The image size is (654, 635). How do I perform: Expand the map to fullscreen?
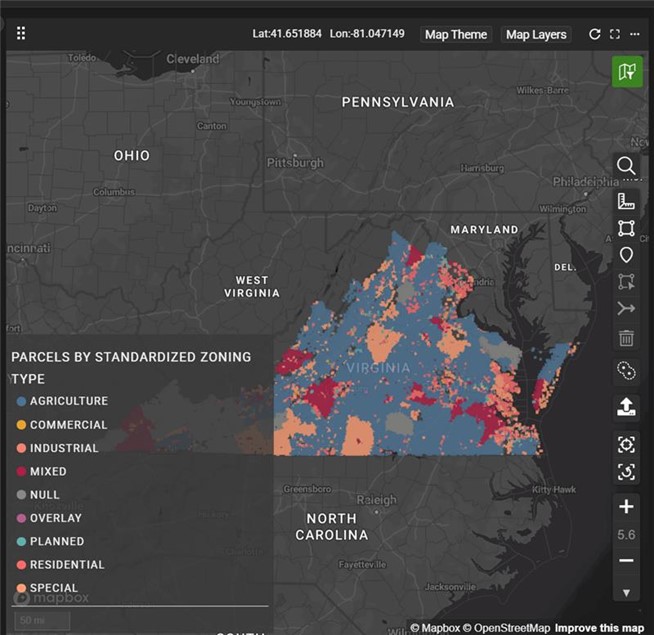pos(615,34)
